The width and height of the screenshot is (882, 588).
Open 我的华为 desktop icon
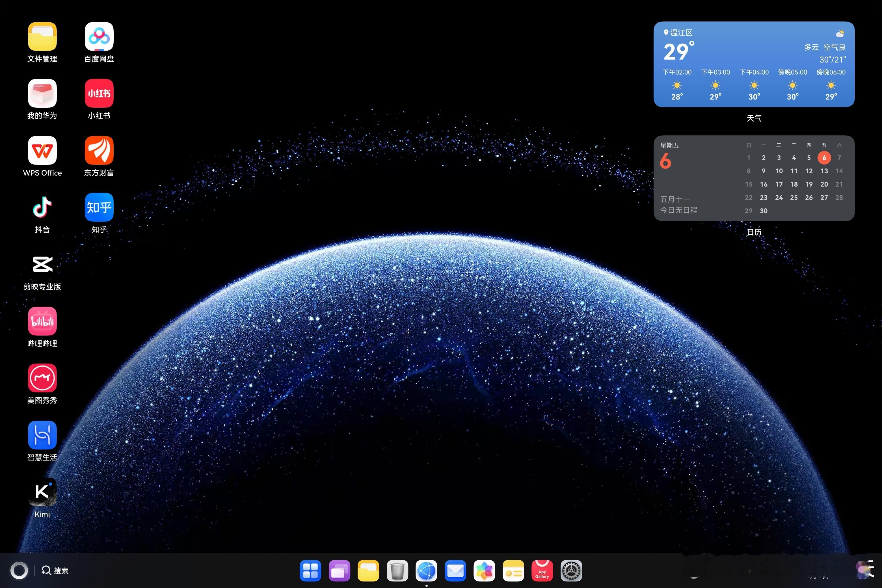[x=42, y=93]
